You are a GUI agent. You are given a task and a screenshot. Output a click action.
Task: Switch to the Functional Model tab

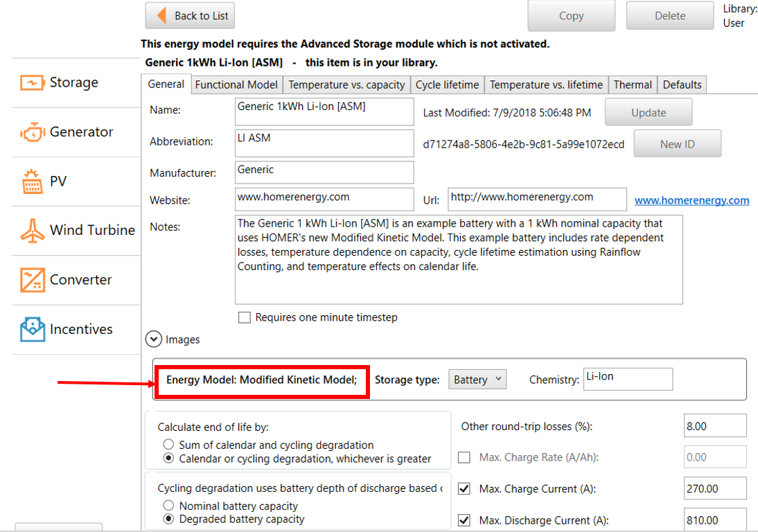pyautogui.click(x=236, y=85)
